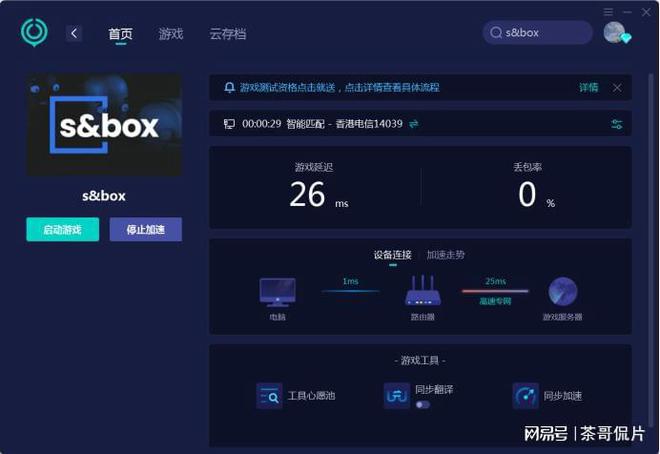The height and width of the screenshot is (454, 660).
Task: Click the 游戏服务器 globe icon
Action: [563, 292]
